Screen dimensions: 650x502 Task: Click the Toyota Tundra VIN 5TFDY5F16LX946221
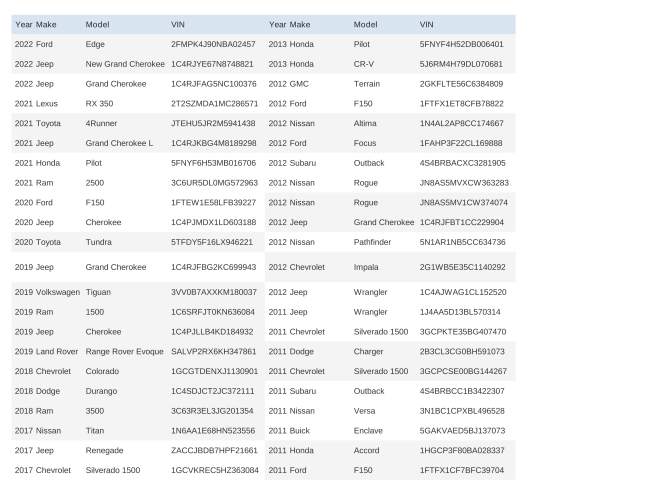tap(212, 241)
